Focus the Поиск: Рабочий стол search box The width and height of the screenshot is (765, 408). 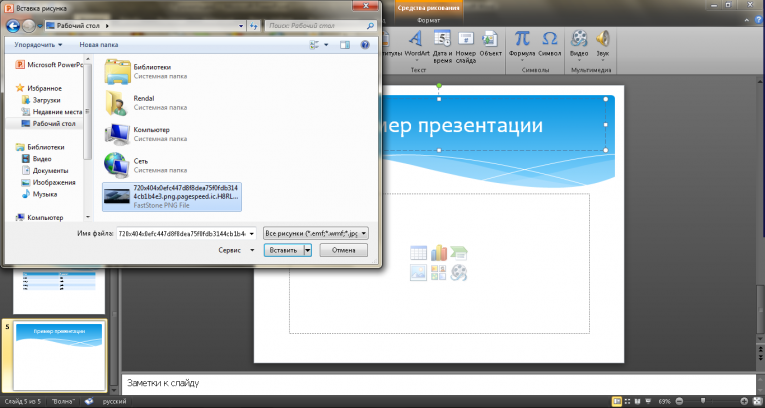pos(321,26)
